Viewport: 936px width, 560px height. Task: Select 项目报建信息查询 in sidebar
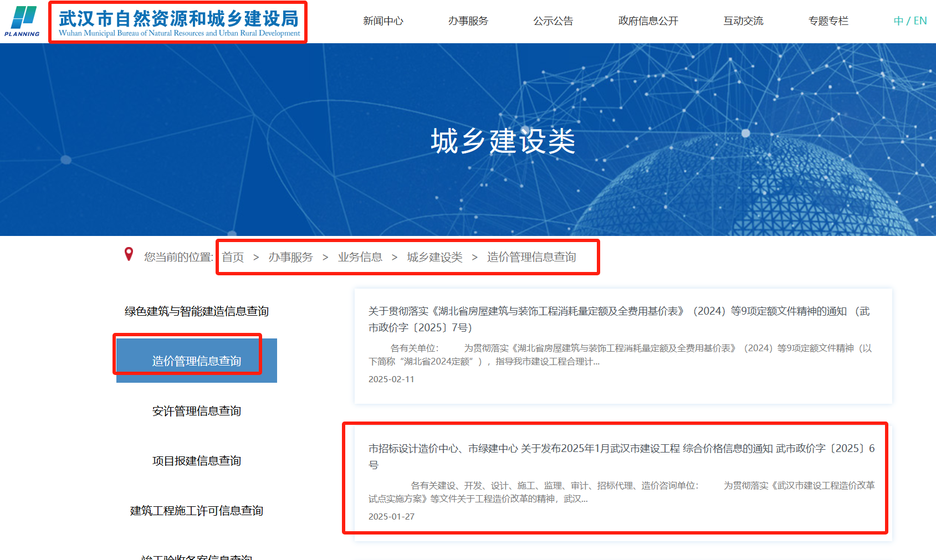197,461
